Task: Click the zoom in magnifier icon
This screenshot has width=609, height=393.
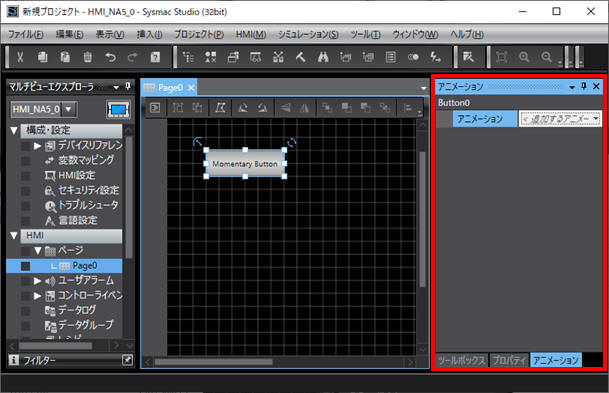Action: pyautogui.click(x=524, y=57)
